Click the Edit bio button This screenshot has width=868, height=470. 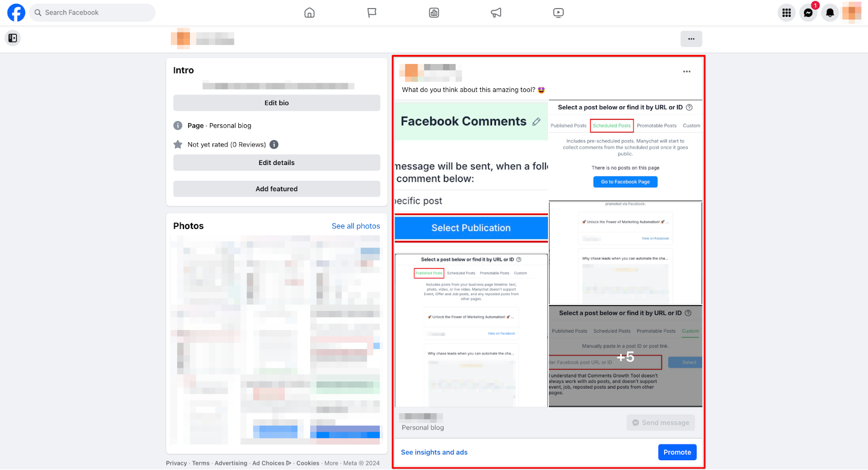[277, 103]
